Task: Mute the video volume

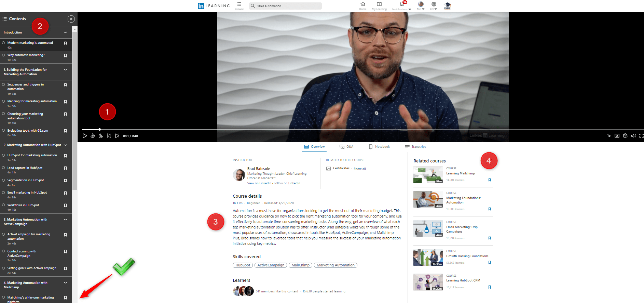Action: click(633, 136)
